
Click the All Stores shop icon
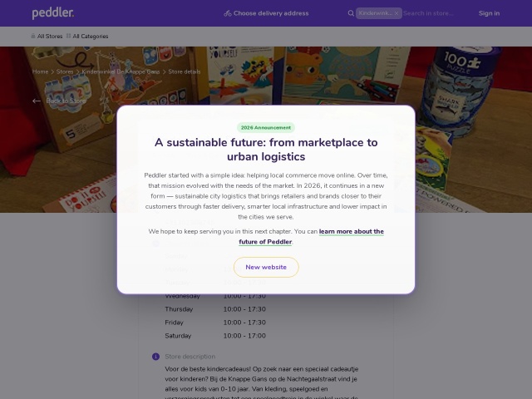click(33, 36)
